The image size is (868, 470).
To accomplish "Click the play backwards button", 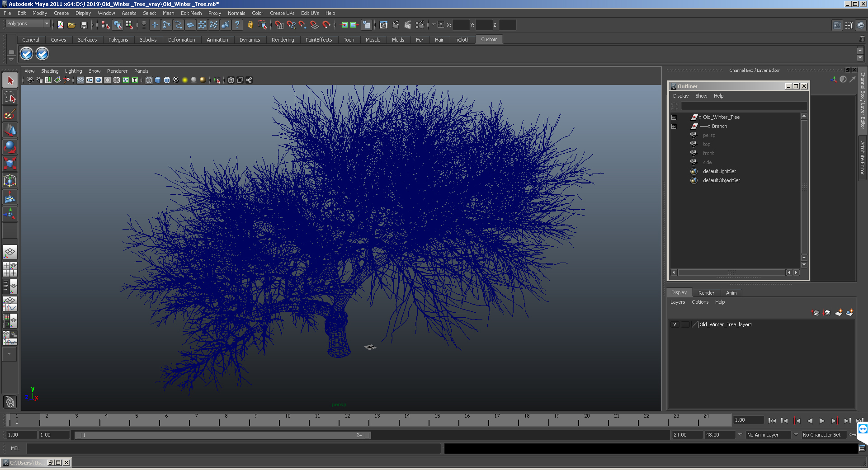I will coord(810,421).
